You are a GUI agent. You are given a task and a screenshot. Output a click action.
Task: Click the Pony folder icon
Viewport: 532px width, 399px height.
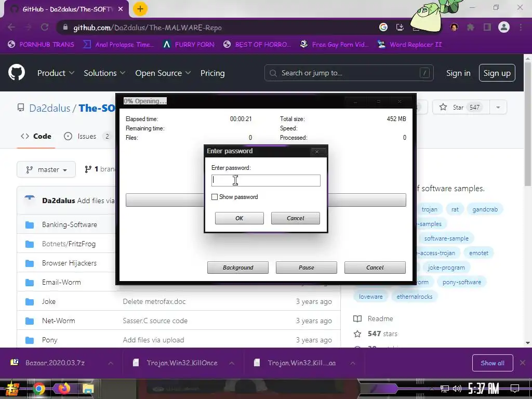[30, 340]
